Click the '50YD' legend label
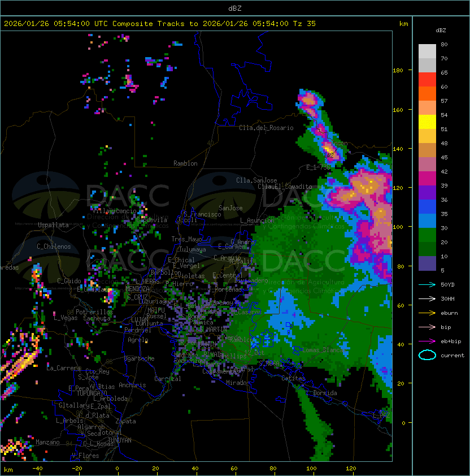The height and width of the screenshot is (476, 470). point(447,285)
